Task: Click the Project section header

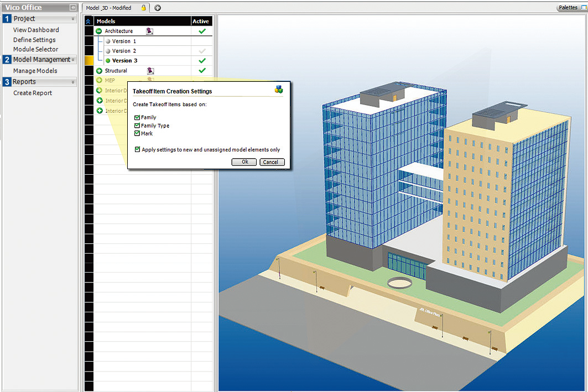Action: point(39,19)
